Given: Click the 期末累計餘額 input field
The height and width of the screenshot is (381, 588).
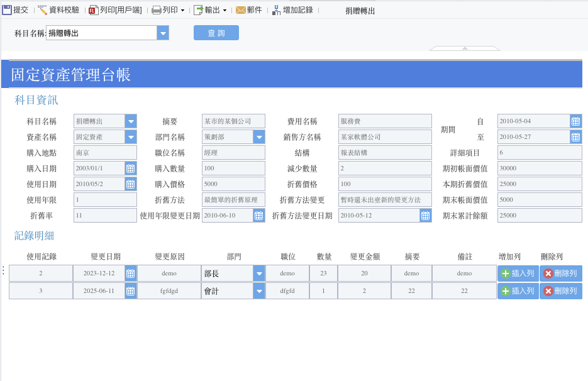Looking at the screenshot, I should [x=540, y=216].
